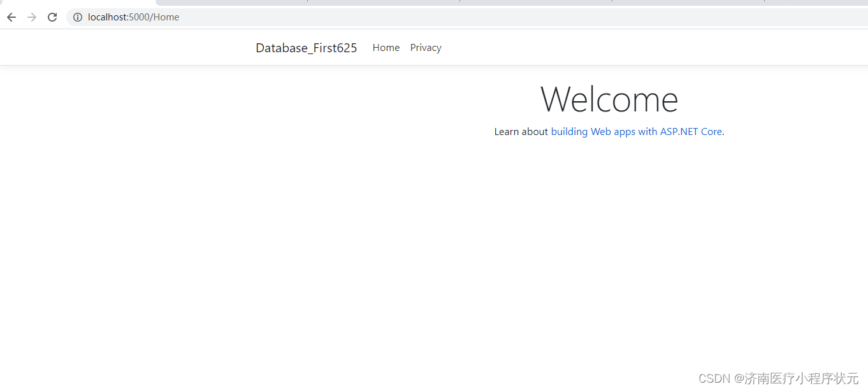
Task: Select the URL text localhost:5000/Home
Action: [133, 17]
